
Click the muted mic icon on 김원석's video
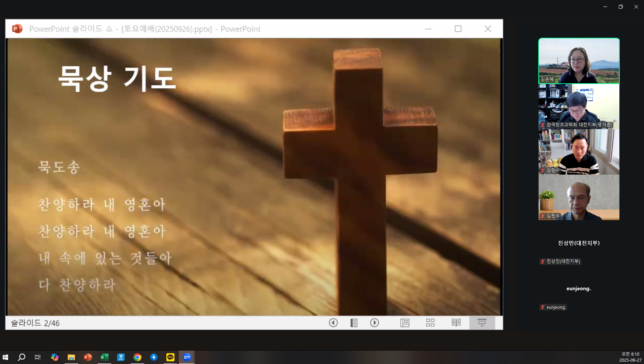pyautogui.click(x=542, y=216)
